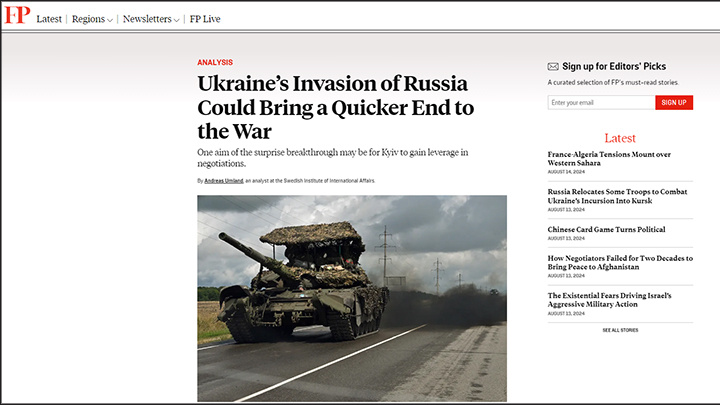This screenshot has width=720, height=405.
Task: Open the FP Live nav link
Action: pos(205,19)
